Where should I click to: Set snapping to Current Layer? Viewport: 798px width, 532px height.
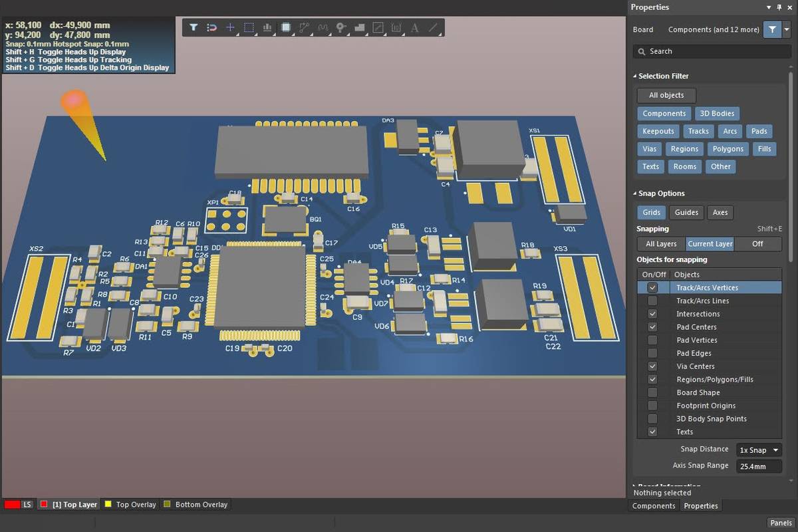[710, 244]
